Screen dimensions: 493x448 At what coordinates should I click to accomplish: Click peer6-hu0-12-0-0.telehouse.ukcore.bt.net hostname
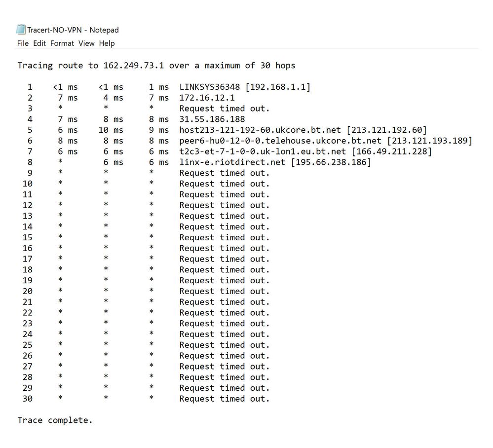coord(280,141)
